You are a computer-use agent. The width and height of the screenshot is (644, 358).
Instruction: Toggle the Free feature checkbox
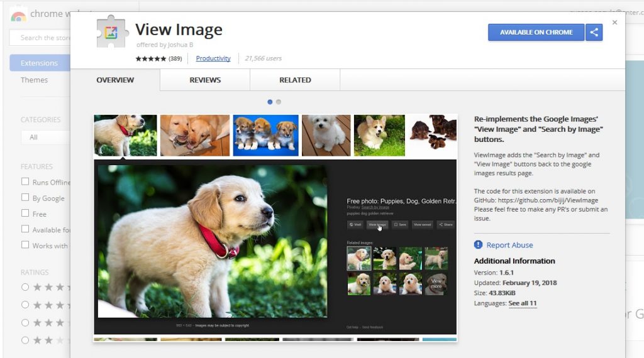coord(25,214)
